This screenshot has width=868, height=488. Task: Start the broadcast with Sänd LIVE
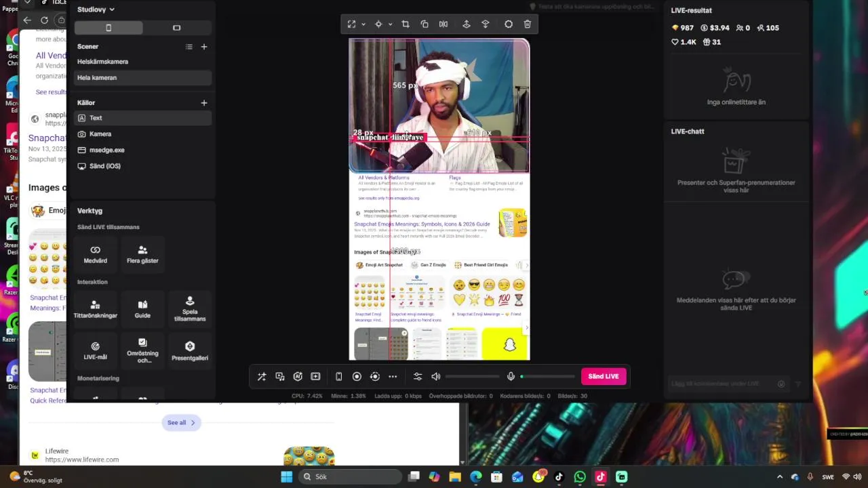604,377
